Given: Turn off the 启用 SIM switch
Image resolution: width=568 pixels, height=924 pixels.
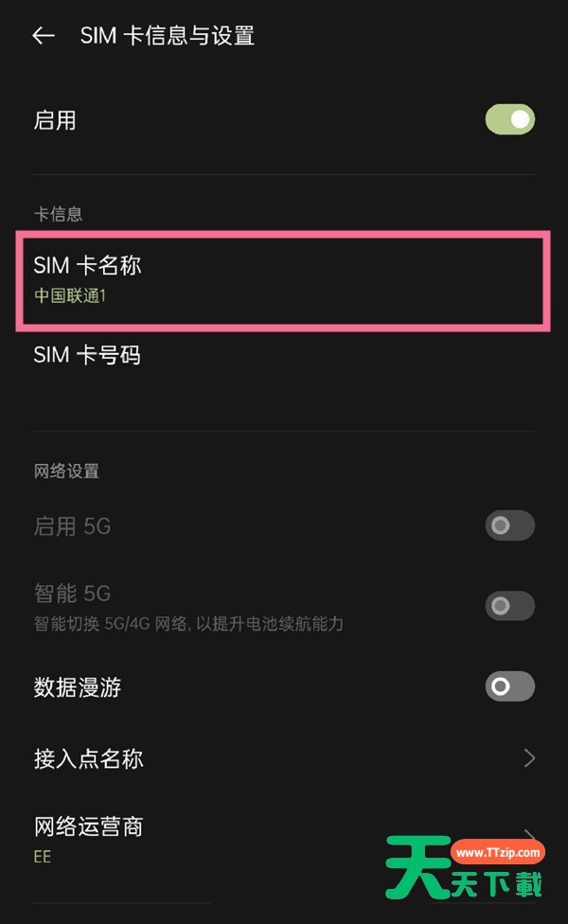Looking at the screenshot, I should click(510, 120).
